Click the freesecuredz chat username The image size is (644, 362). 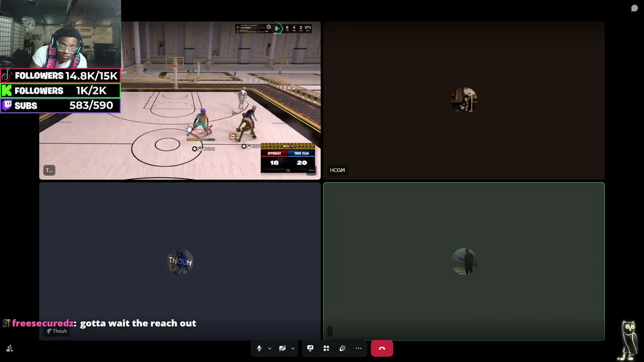(44, 323)
